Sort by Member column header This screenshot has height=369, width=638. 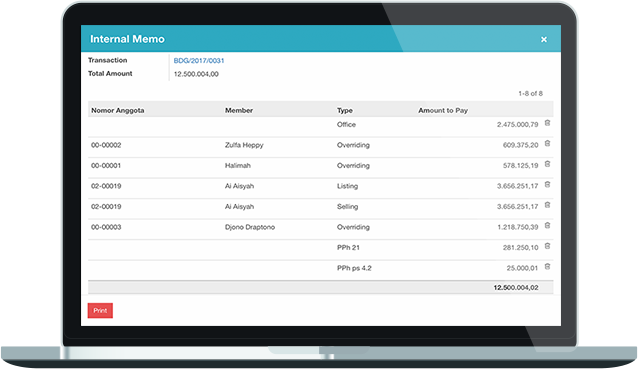pos(239,110)
